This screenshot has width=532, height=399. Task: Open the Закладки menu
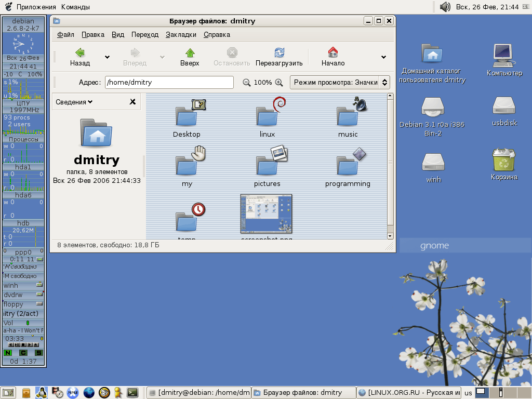(181, 35)
